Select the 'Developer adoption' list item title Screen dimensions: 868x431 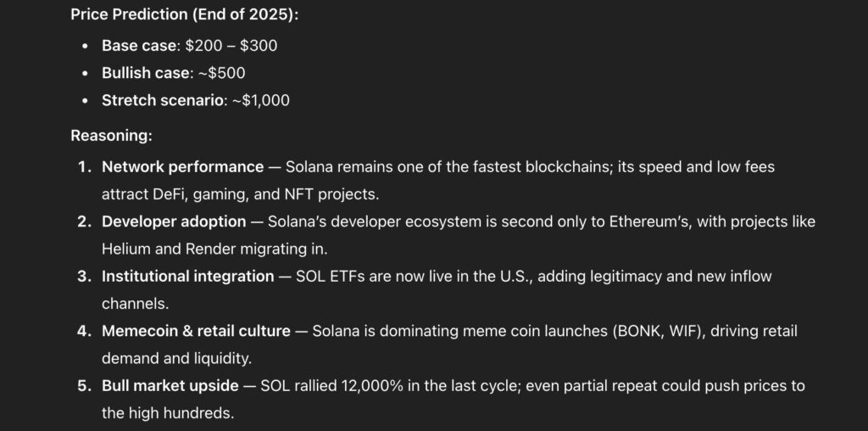coord(174,221)
